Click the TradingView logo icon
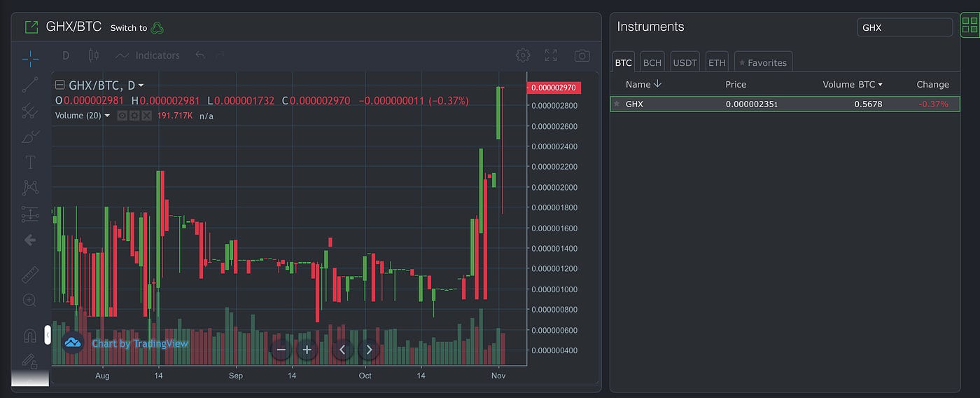Screen dimensions: 980x398 pyautogui.click(x=73, y=343)
